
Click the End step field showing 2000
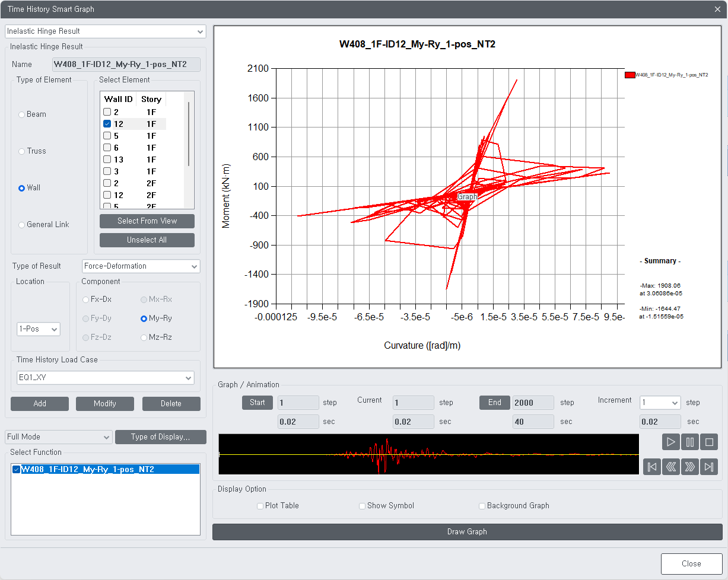pos(533,403)
